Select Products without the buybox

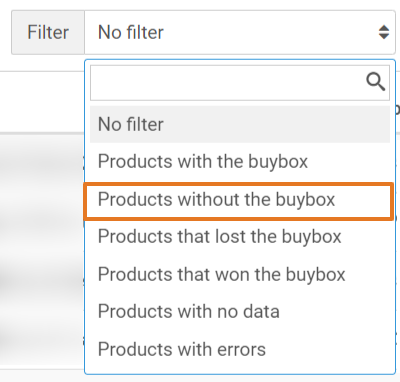click(239, 201)
